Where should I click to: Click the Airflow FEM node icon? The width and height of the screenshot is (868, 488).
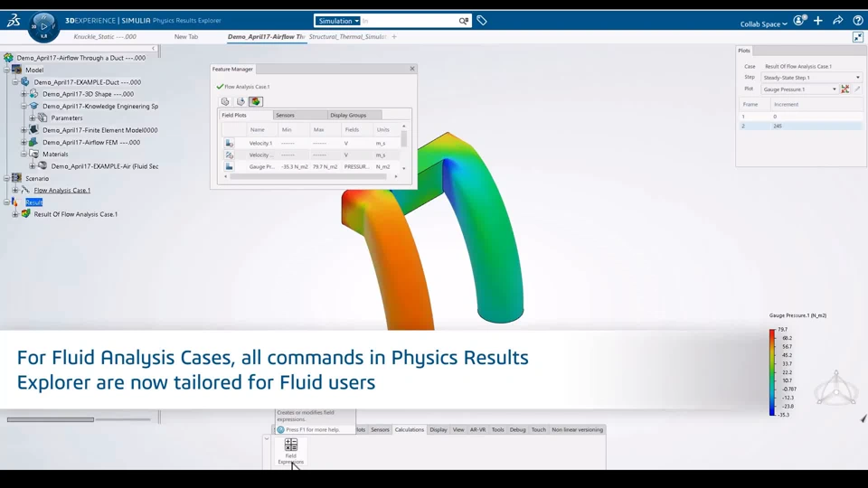pyautogui.click(x=33, y=142)
